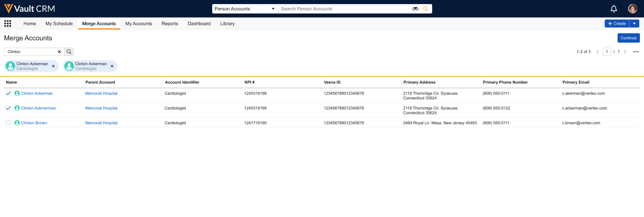This screenshot has height=217, width=644.
Task: Switch to the My Accounts tab
Action: pyautogui.click(x=139, y=24)
